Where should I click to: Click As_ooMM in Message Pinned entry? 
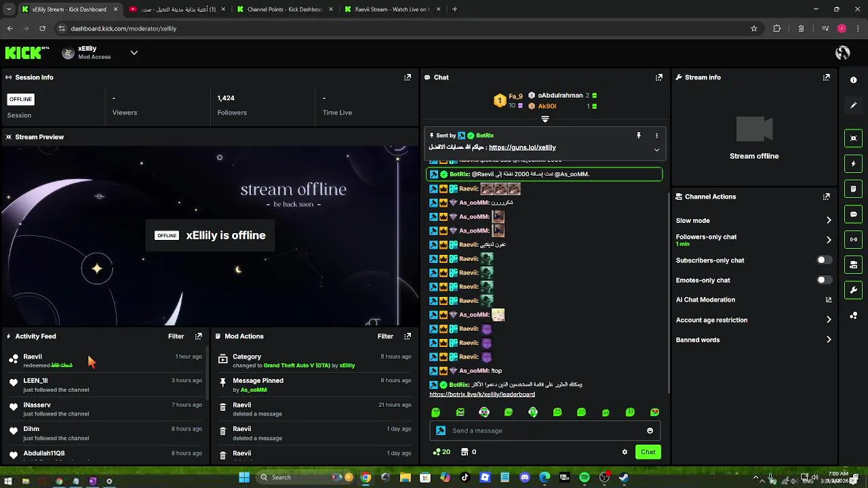tap(254, 390)
